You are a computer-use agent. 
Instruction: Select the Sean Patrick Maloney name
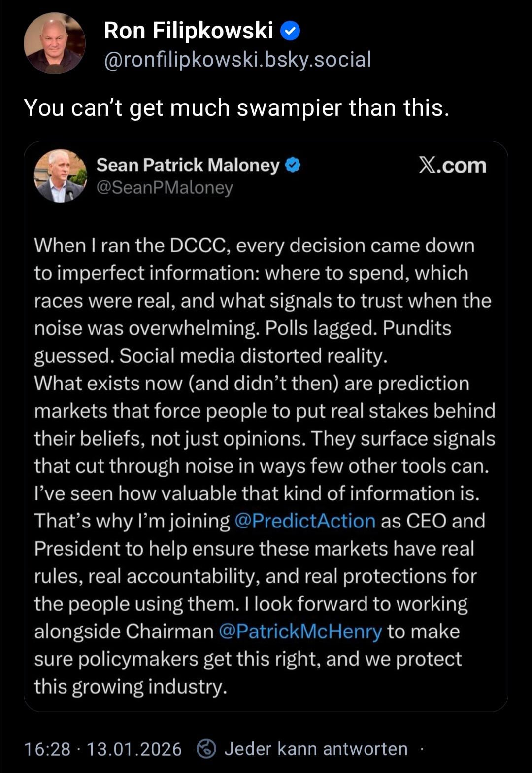pos(188,165)
